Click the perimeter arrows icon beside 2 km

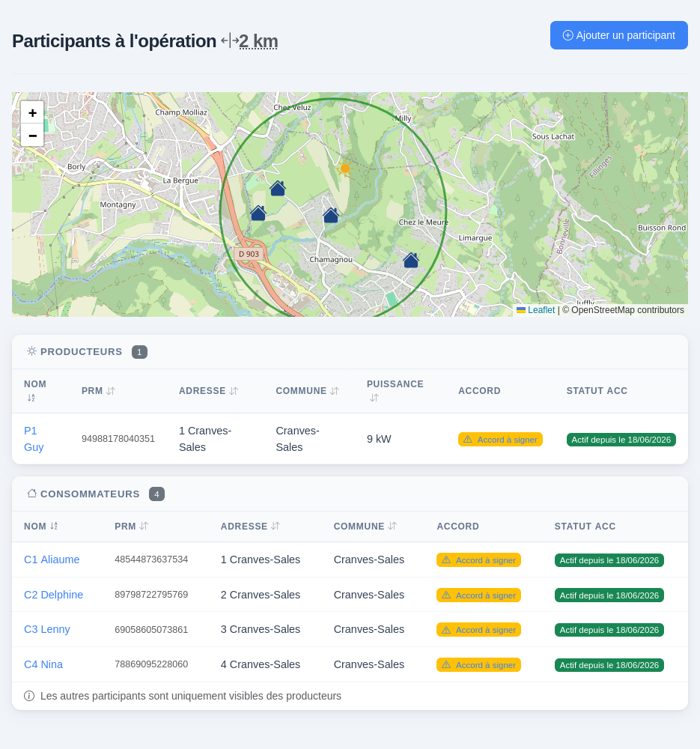point(230,40)
